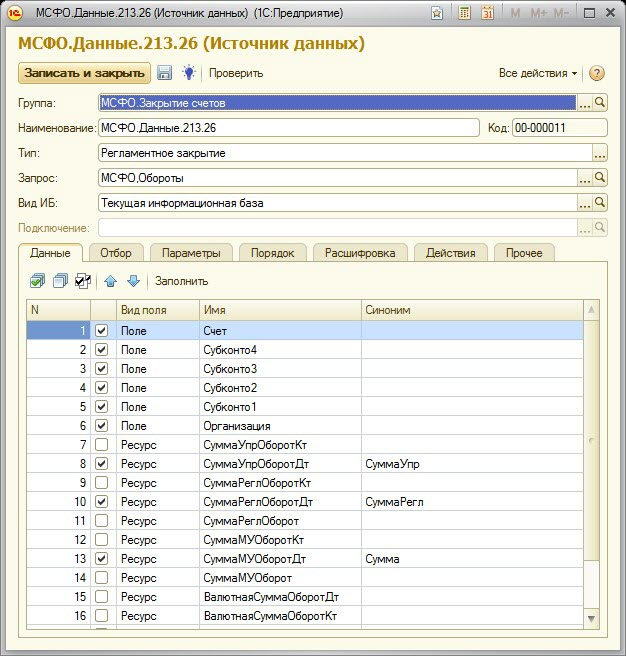
Task: Check all rows with the green checkmark icon
Action: click(37, 281)
